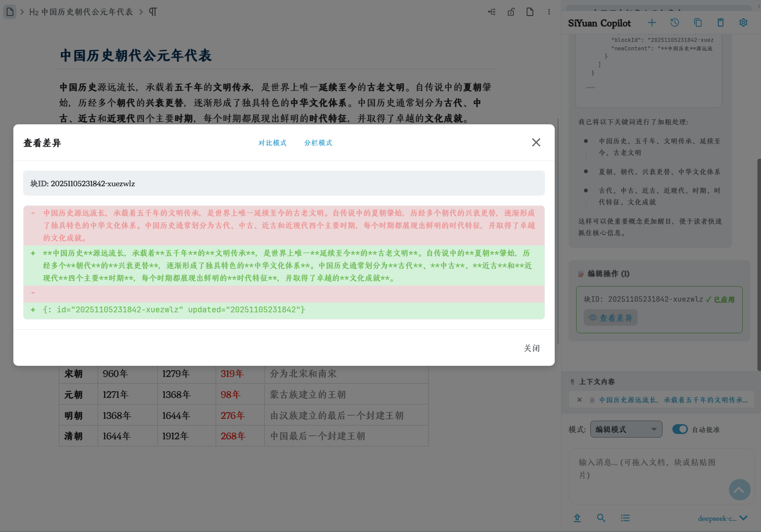
Task: Open the 编辑模式 mode dropdown
Action: click(x=626, y=429)
